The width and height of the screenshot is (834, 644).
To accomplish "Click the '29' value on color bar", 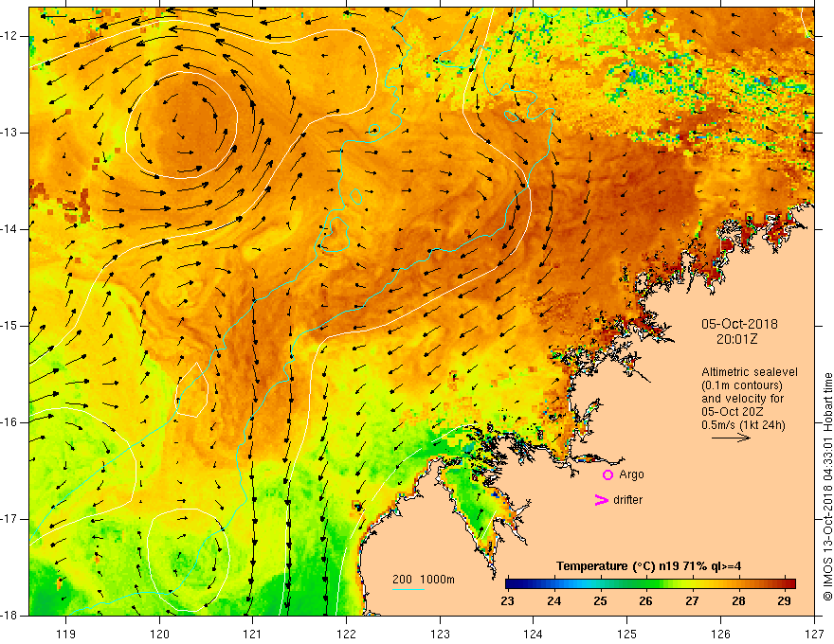I will click(x=784, y=601).
